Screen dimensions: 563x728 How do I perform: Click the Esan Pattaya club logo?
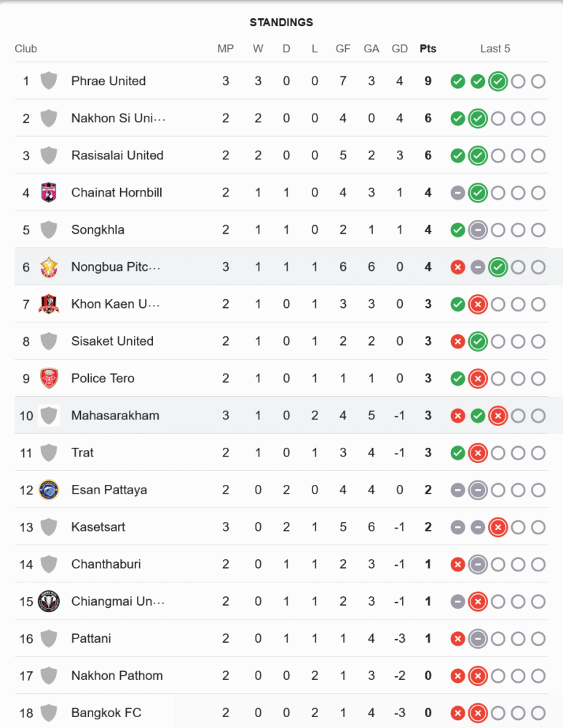tap(49, 490)
